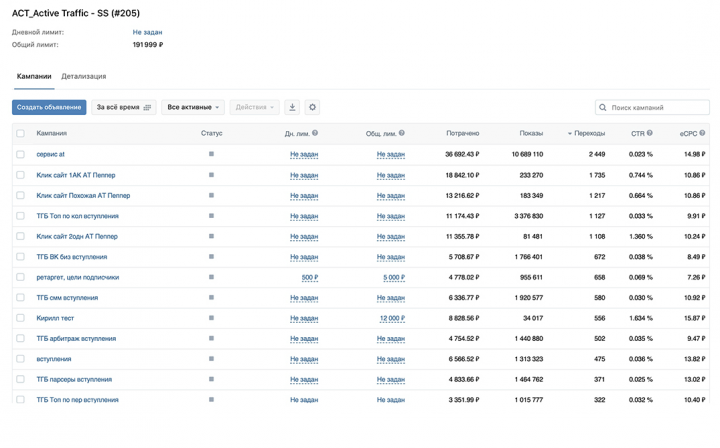Open table settings gear icon

click(312, 107)
